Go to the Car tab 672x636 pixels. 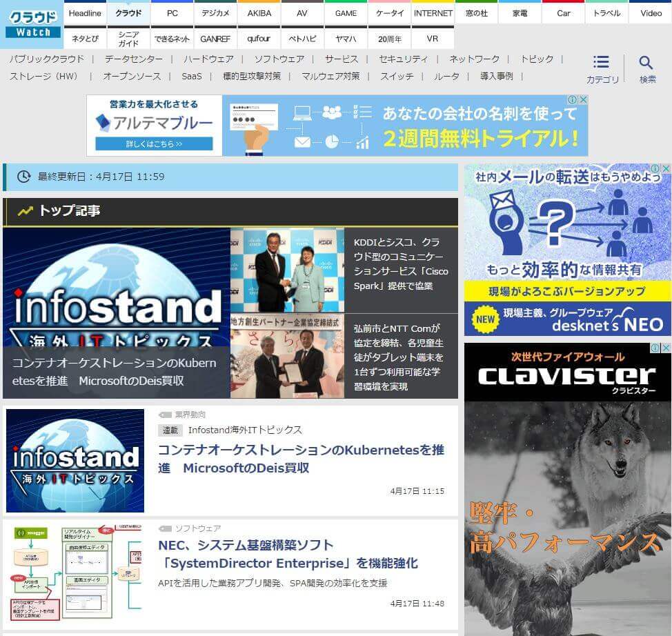point(564,13)
